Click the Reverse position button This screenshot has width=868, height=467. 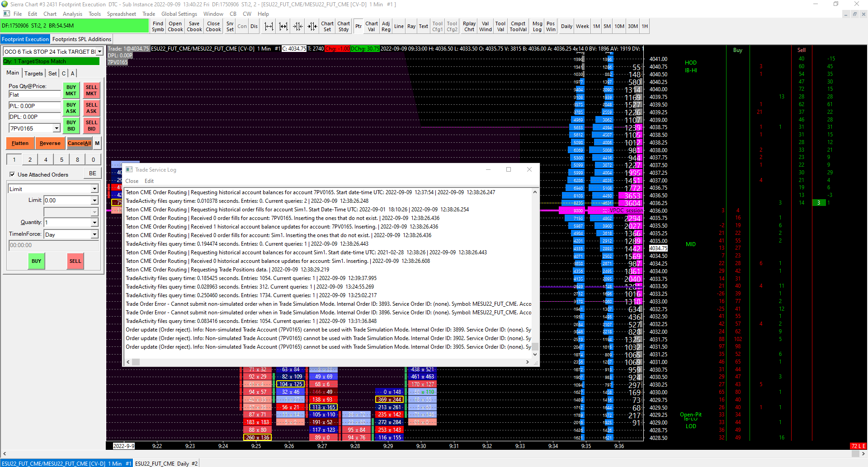pos(50,143)
